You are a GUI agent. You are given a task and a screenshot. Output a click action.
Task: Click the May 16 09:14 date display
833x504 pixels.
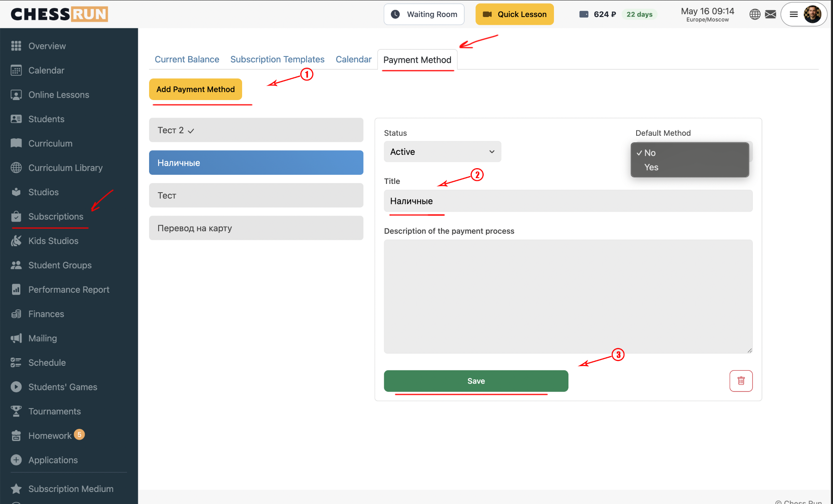(707, 11)
